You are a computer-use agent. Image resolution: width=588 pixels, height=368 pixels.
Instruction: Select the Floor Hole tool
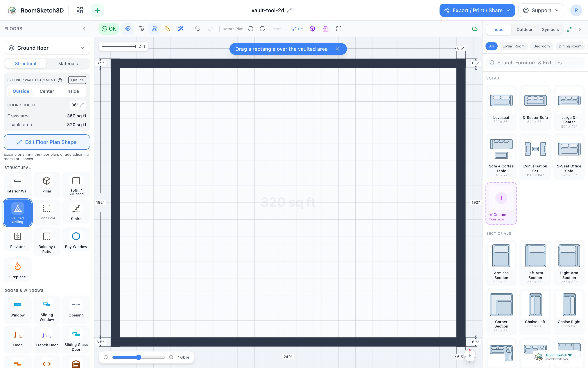pyautogui.click(x=47, y=213)
